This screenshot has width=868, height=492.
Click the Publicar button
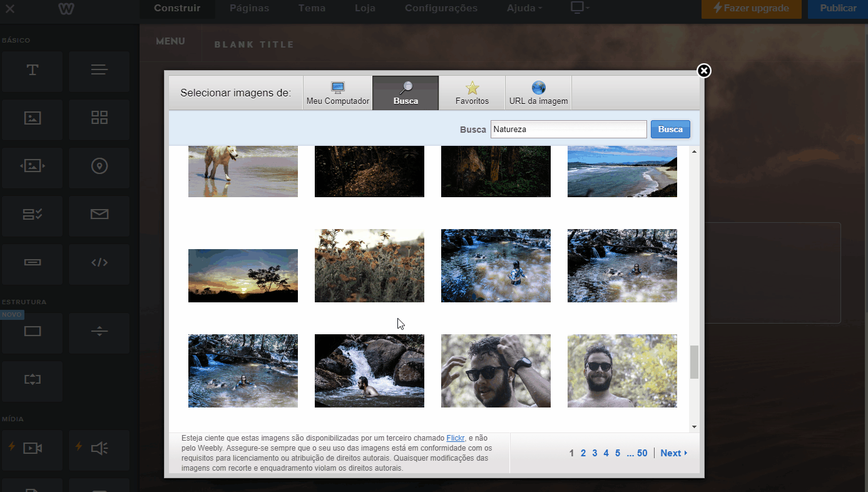[x=838, y=8]
